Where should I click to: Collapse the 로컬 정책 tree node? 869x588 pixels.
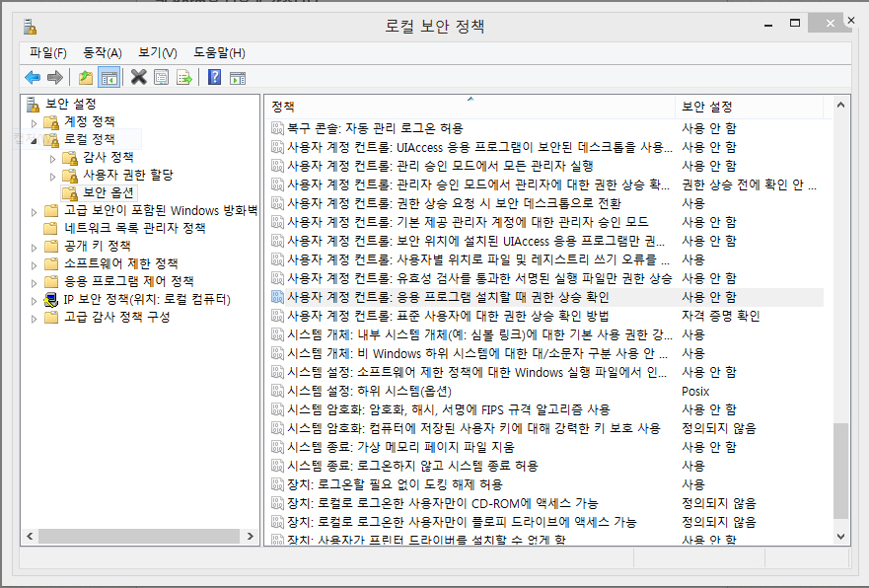(35, 140)
